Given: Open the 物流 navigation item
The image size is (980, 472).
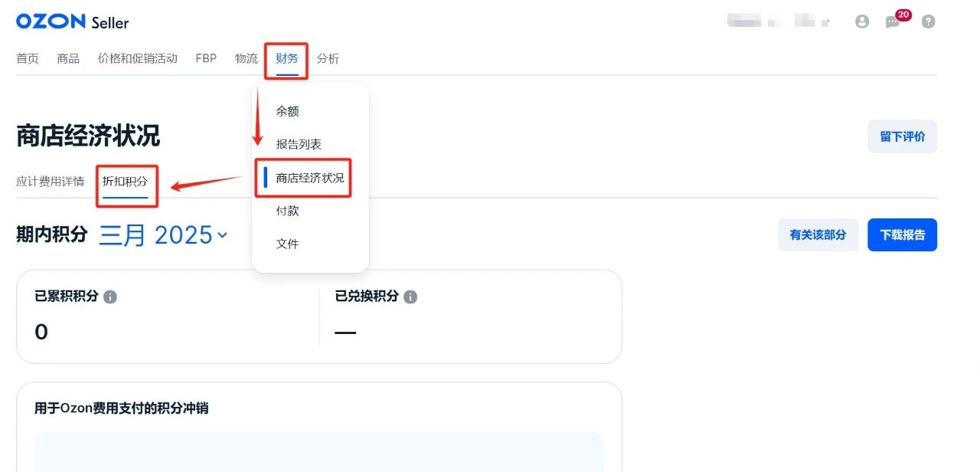Looking at the screenshot, I should pyautogui.click(x=247, y=58).
